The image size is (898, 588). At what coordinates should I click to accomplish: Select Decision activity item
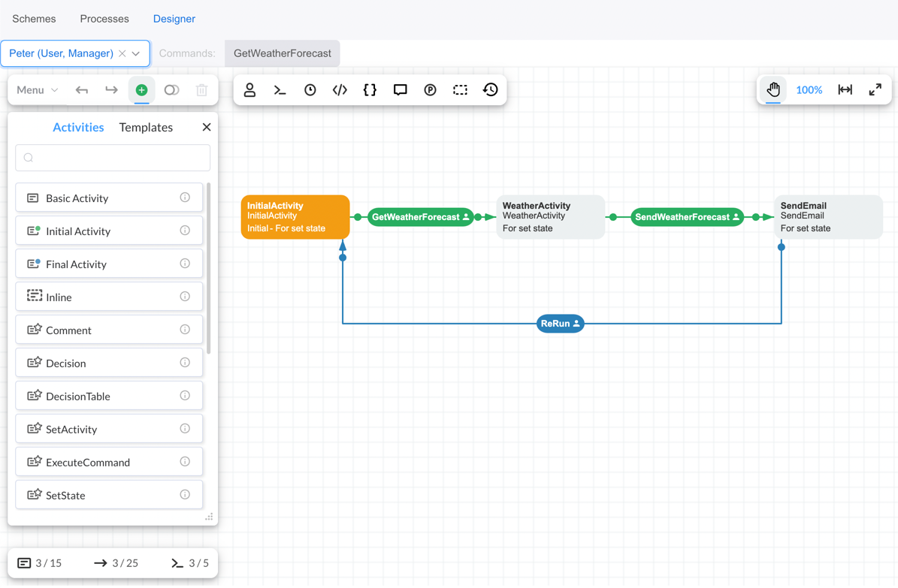(x=109, y=363)
